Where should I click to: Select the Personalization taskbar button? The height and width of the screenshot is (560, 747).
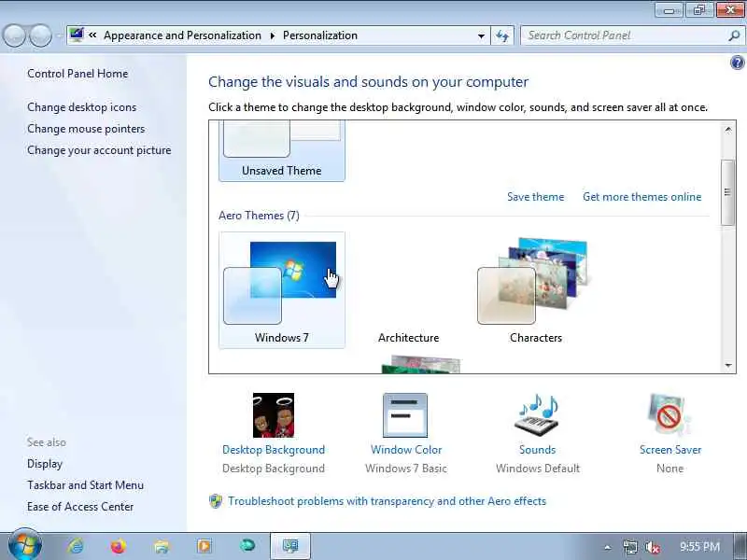tap(290, 546)
